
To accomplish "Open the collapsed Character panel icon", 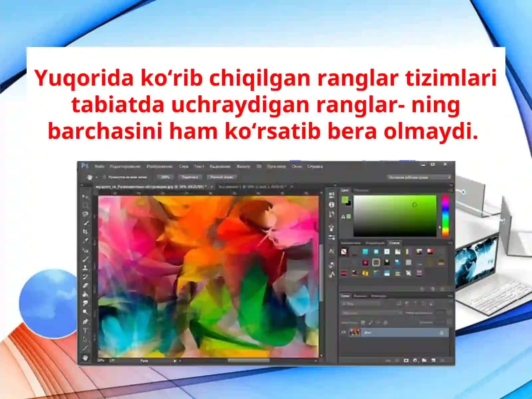I will tap(332, 251).
